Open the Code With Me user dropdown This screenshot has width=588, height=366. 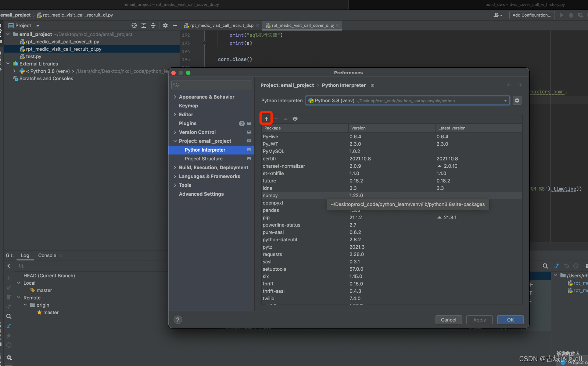498,15
